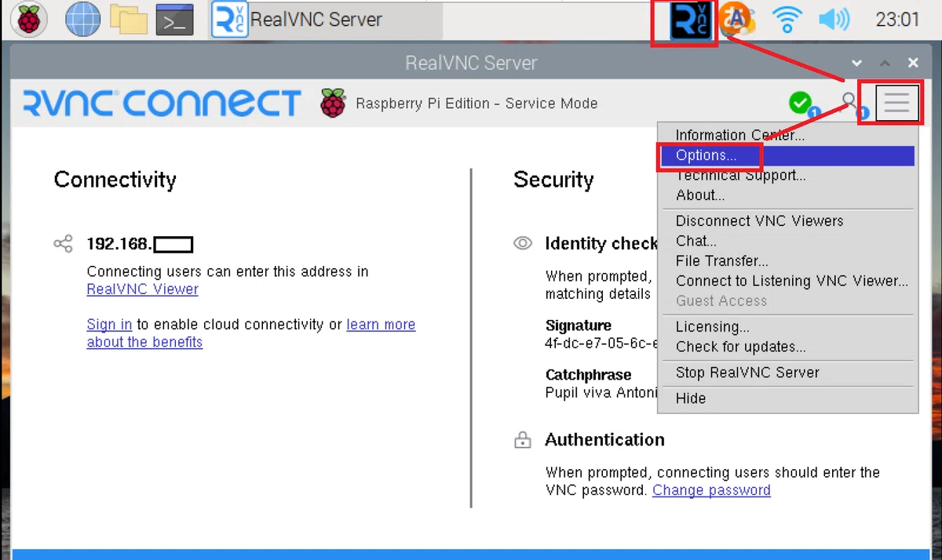
Task: Open the file manager folder icon
Action: coord(129,20)
